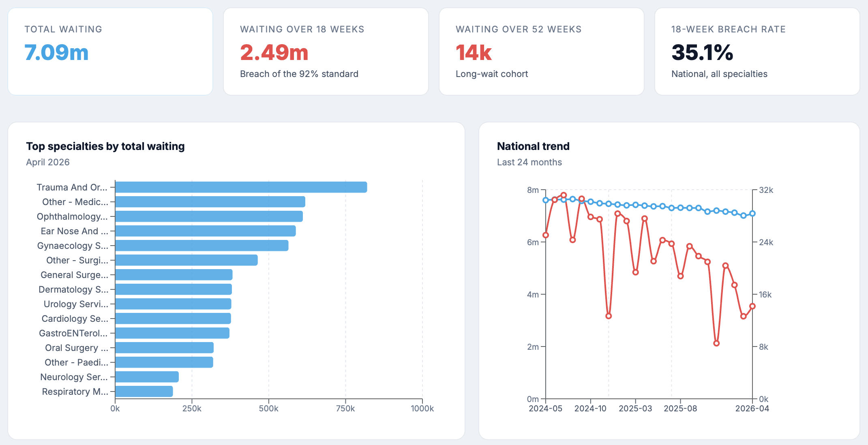
Task: Click the 2.49m over 18 weeks value
Action: point(274,52)
